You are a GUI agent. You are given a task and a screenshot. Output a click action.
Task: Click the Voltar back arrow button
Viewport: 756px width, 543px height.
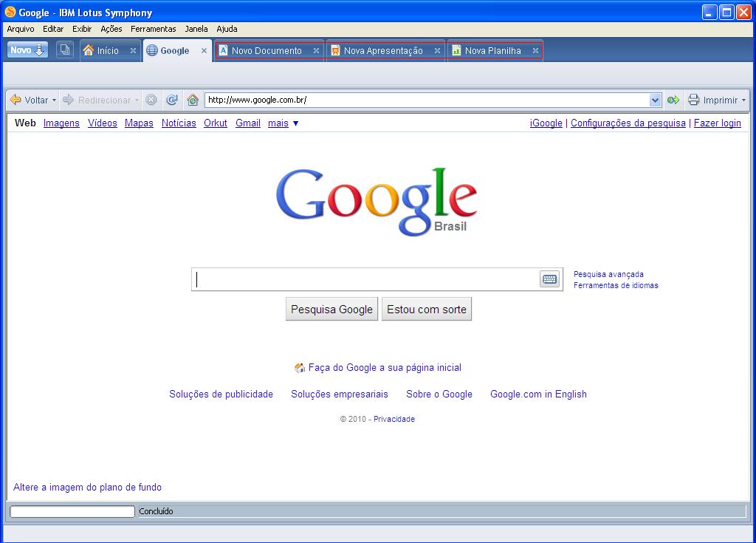tap(29, 100)
